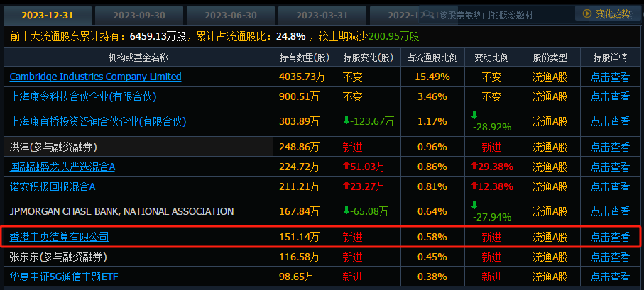The width and height of the screenshot is (644, 290).
Task: Click the 股份类型 column header
Action: [550, 57]
